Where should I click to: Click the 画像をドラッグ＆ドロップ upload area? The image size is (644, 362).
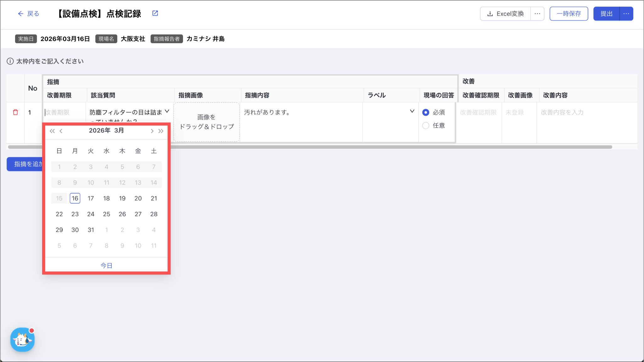click(x=207, y=122)
